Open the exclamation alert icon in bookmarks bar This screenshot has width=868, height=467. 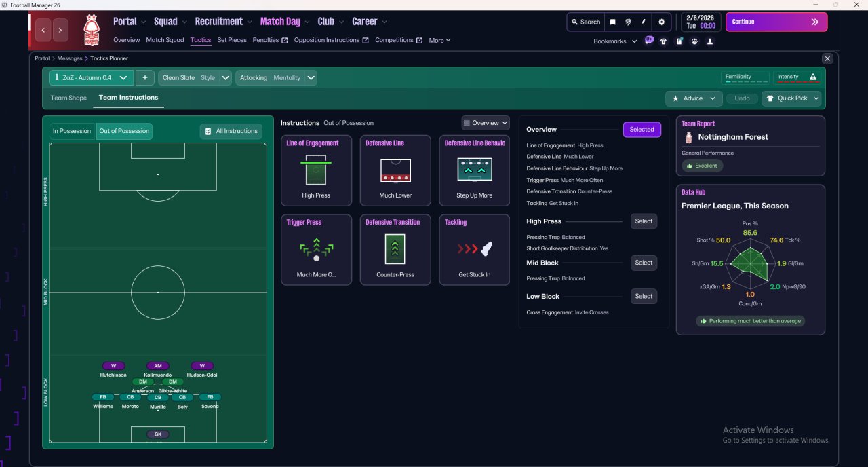pyautogui.click(x=679, y=41)
